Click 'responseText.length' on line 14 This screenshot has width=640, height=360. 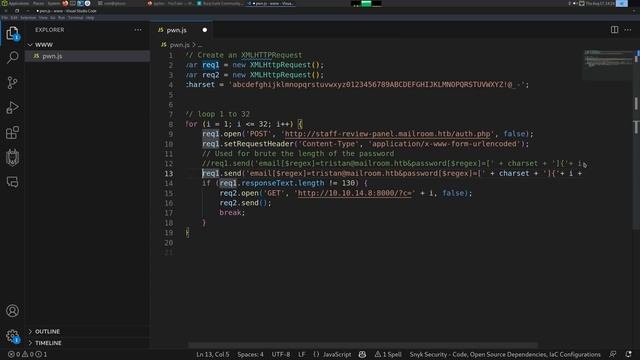[x=283, y=183]
